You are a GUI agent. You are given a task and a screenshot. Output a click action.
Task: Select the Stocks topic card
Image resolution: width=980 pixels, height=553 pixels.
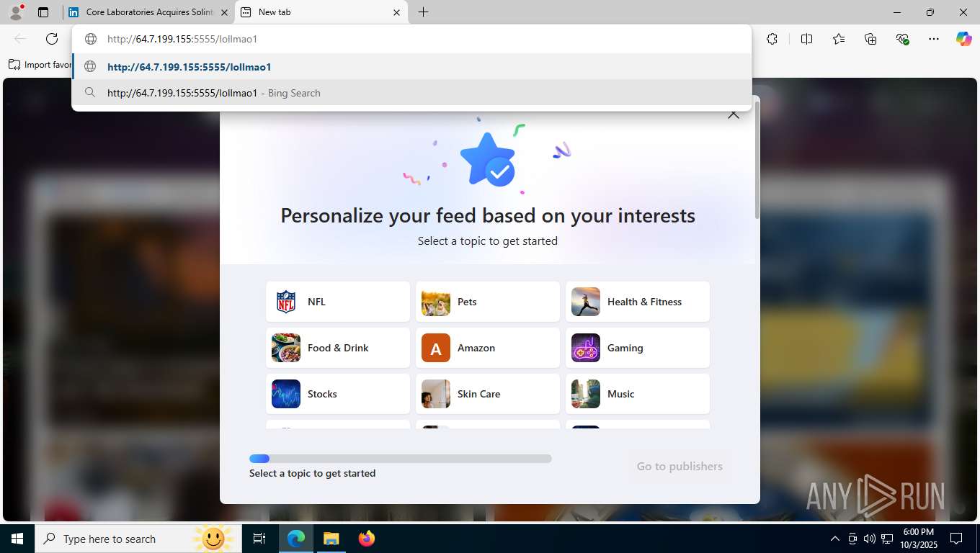pyautogui.click(x=338, y=394)
